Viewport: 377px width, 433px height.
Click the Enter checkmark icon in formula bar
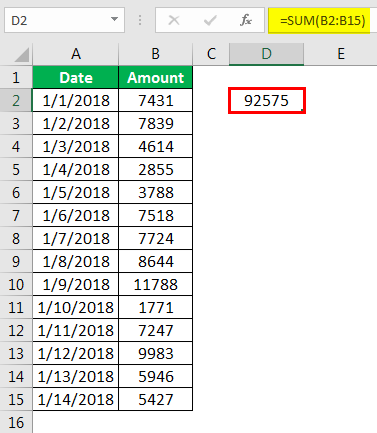tap(210, 21)
